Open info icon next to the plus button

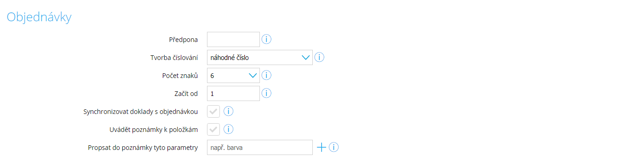[x=334, y=147]
